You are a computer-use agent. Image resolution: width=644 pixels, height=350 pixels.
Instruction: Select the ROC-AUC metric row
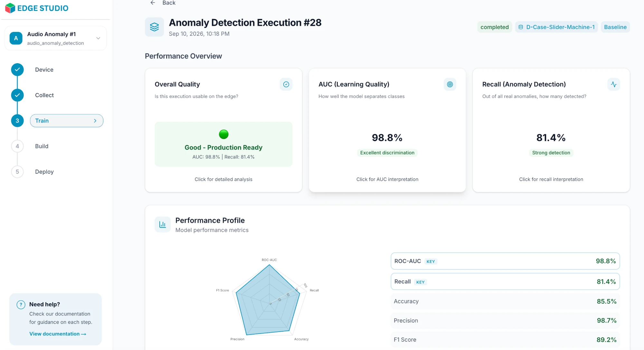[505, 261]
